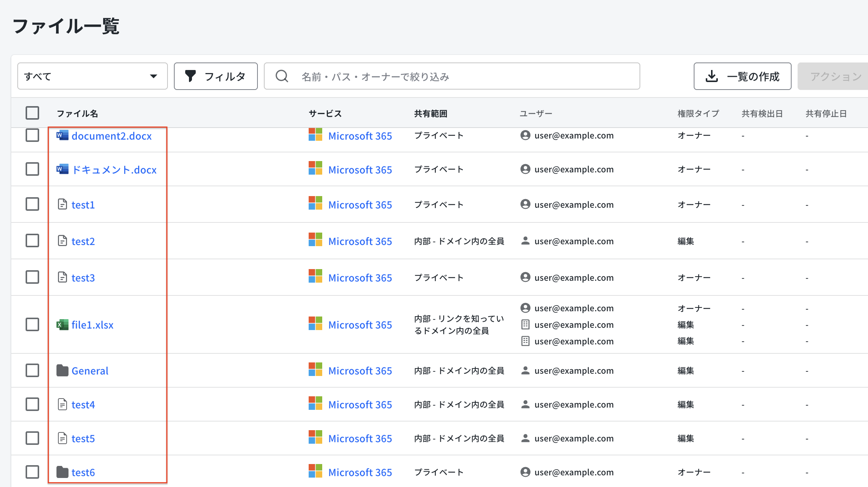
Task: Check the box for test4
Action: (x=32, y=404)
